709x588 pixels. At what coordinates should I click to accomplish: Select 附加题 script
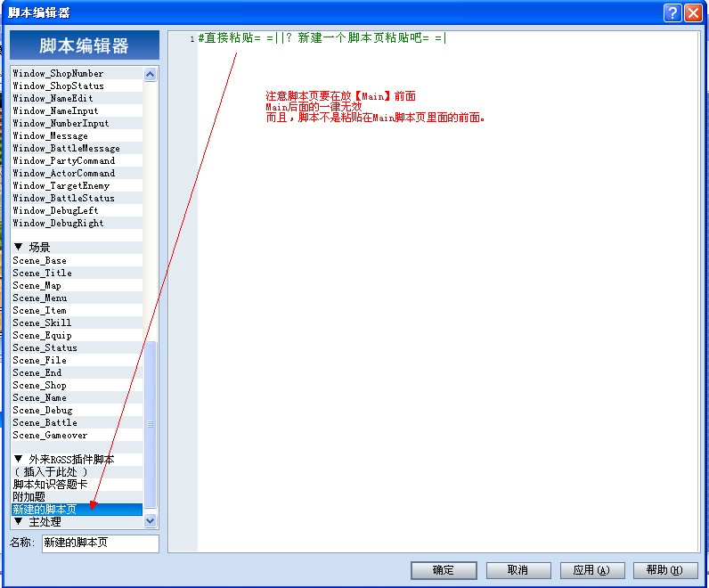pos(77,497)
